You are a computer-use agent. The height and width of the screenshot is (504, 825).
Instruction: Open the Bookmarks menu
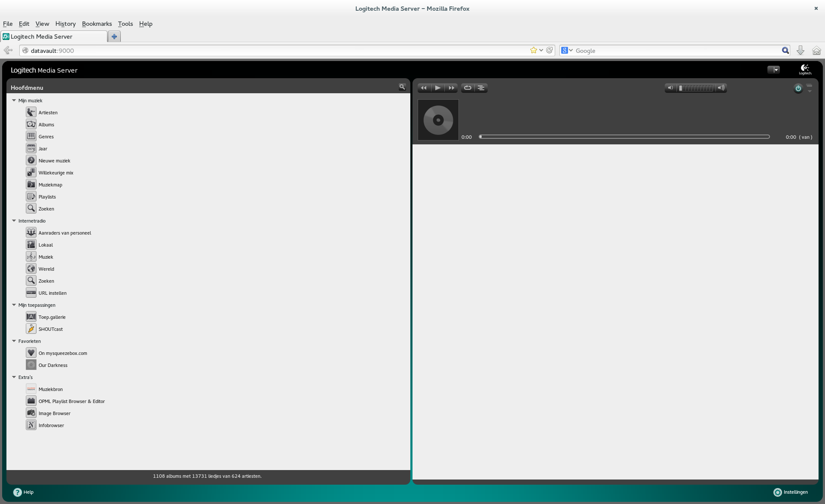pyautogui.click(x=97, y=24)
